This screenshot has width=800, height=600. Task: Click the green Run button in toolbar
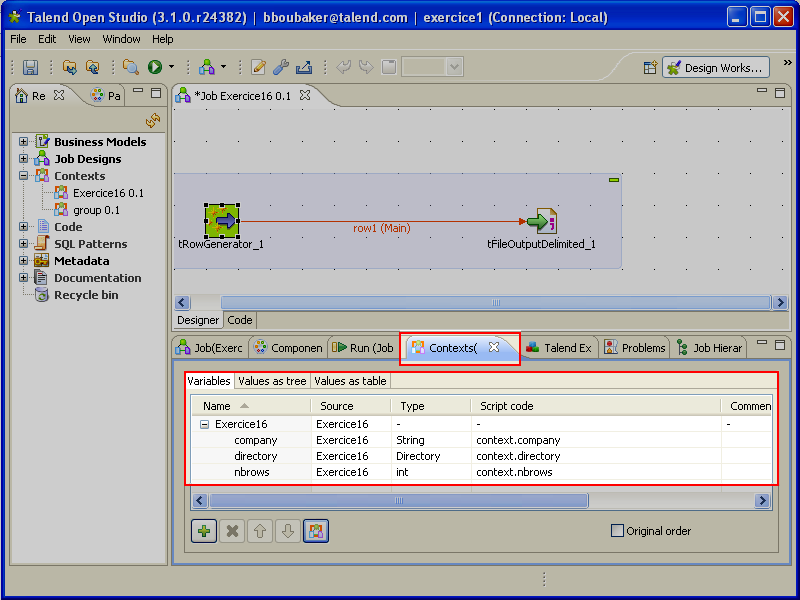tap(155, 67)
